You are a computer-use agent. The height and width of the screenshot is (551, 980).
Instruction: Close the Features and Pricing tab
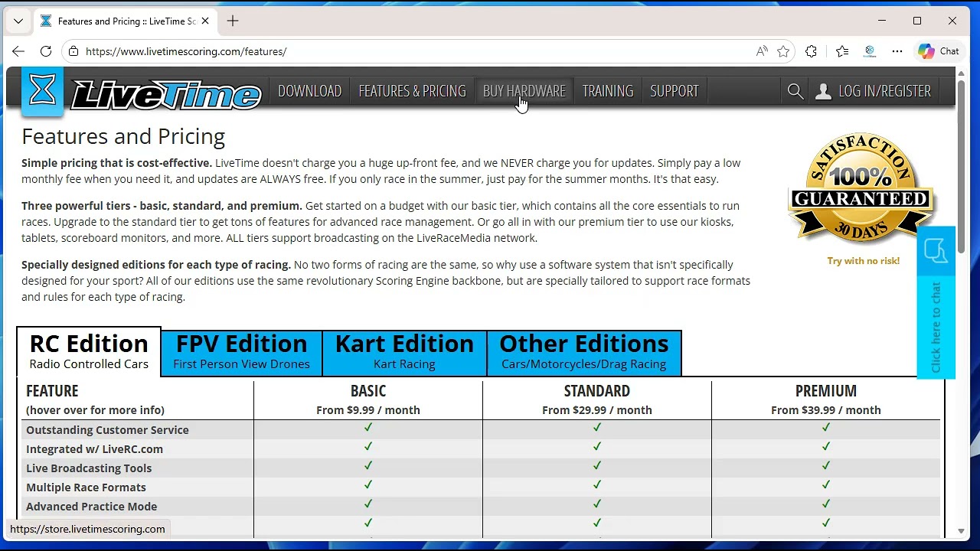pos(205,21)
